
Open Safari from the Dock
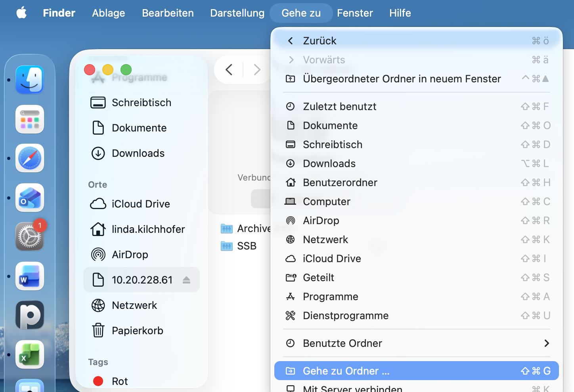30,158
